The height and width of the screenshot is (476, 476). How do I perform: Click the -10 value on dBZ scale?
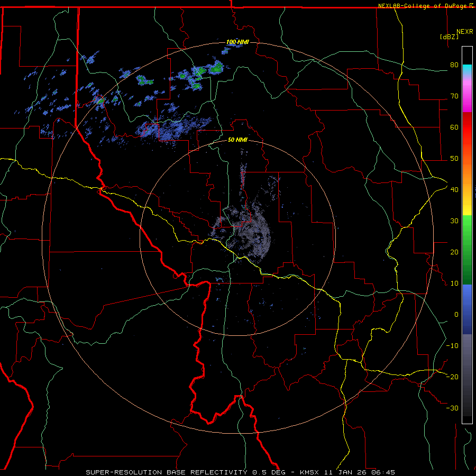[x=452, y=346]
